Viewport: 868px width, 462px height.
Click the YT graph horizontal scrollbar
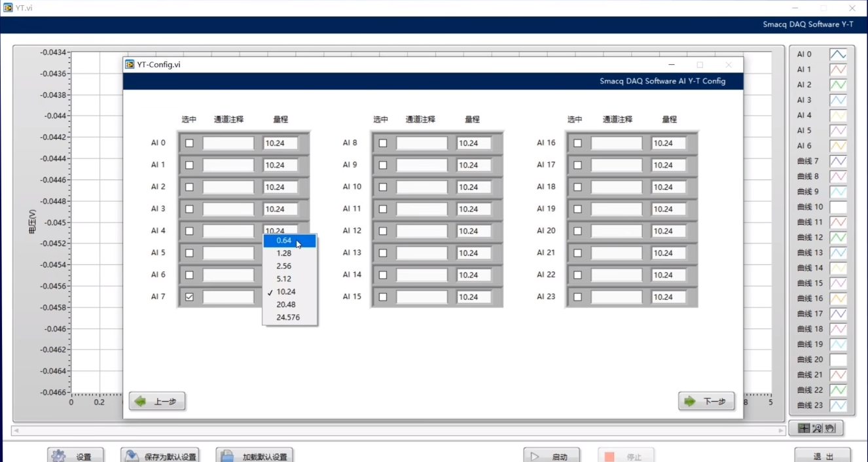(x=399, y=431)
